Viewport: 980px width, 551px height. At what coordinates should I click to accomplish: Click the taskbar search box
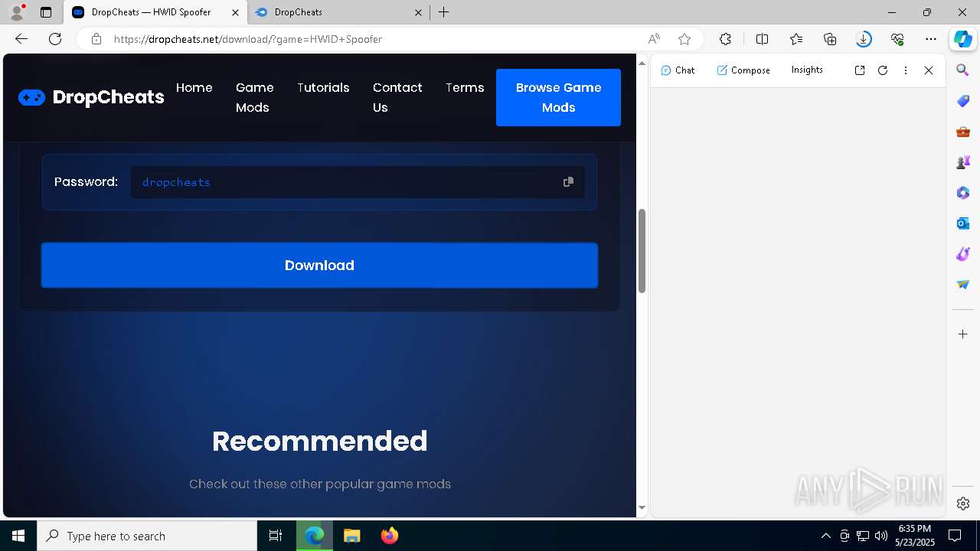147,536
